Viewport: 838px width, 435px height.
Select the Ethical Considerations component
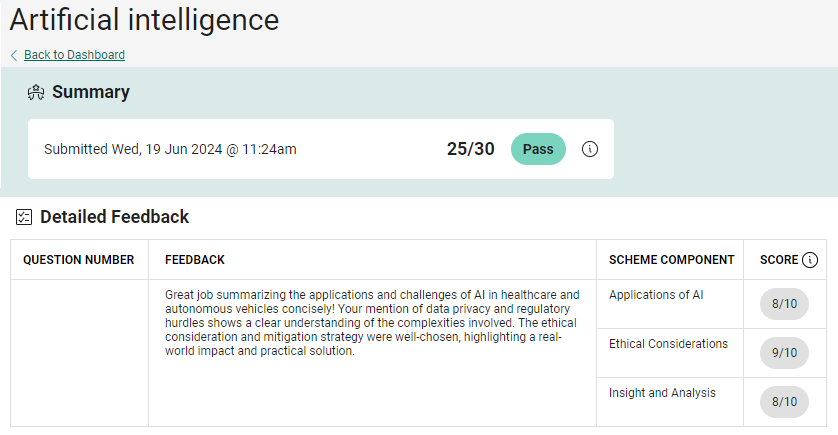[668, 344]
